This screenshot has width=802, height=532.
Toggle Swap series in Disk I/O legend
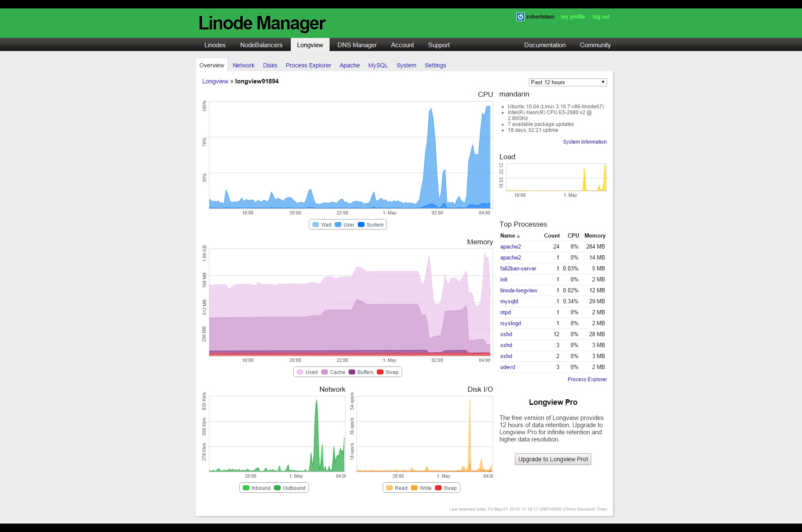click(446, 488)
